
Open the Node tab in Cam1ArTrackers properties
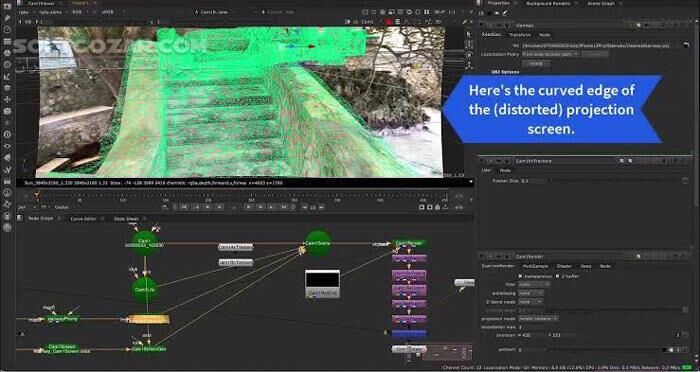505,170
